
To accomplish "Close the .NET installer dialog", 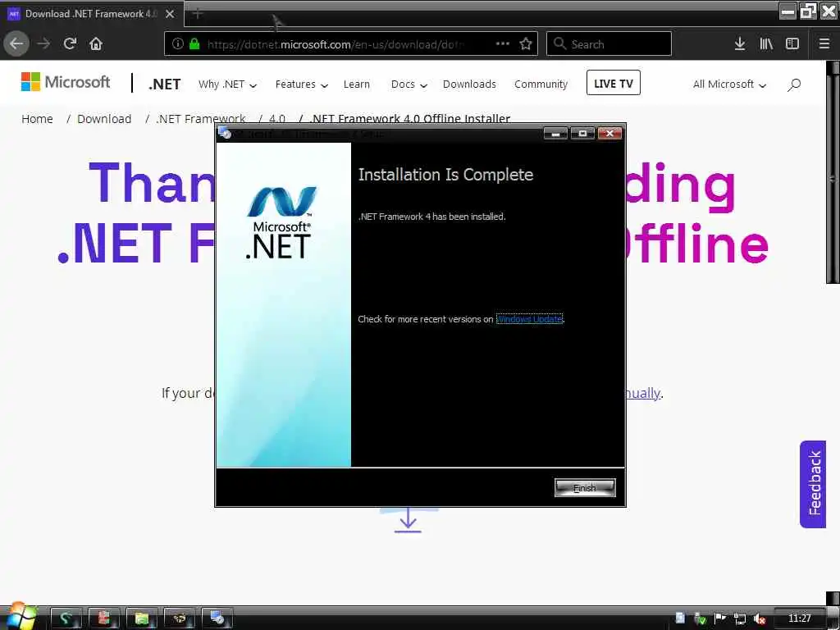I will pyautogui.click(x=609, y=134).
